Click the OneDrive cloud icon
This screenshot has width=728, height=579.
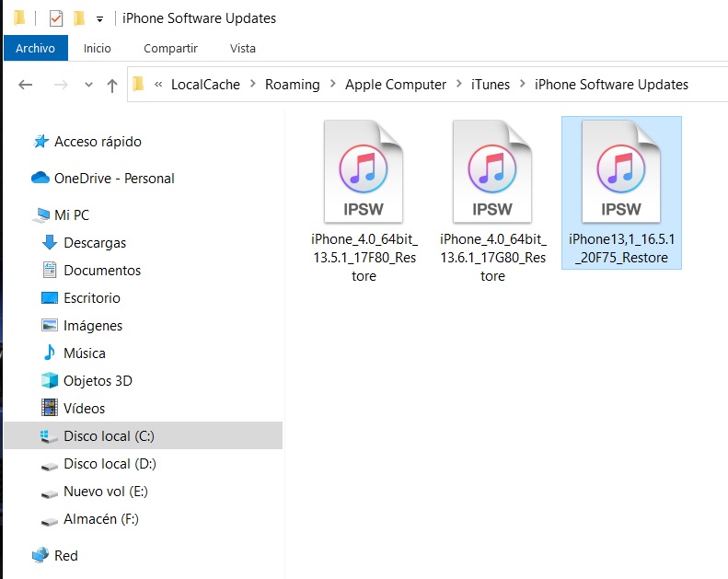tap(40, 178)
